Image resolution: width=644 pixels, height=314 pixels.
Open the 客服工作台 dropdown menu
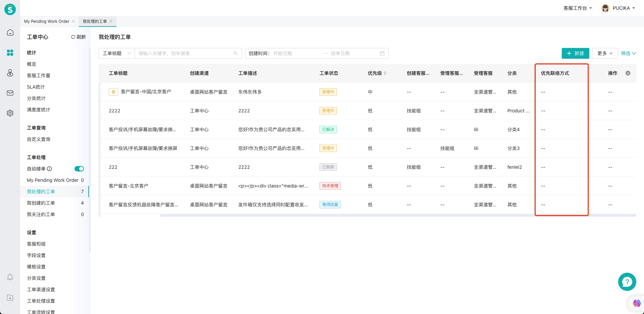(578, 8)
